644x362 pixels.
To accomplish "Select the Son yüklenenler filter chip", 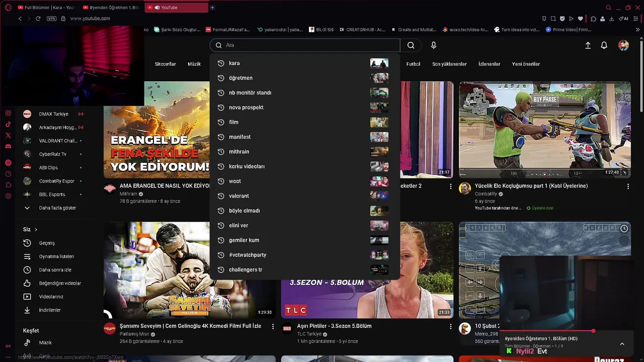I will coord(449,64).
